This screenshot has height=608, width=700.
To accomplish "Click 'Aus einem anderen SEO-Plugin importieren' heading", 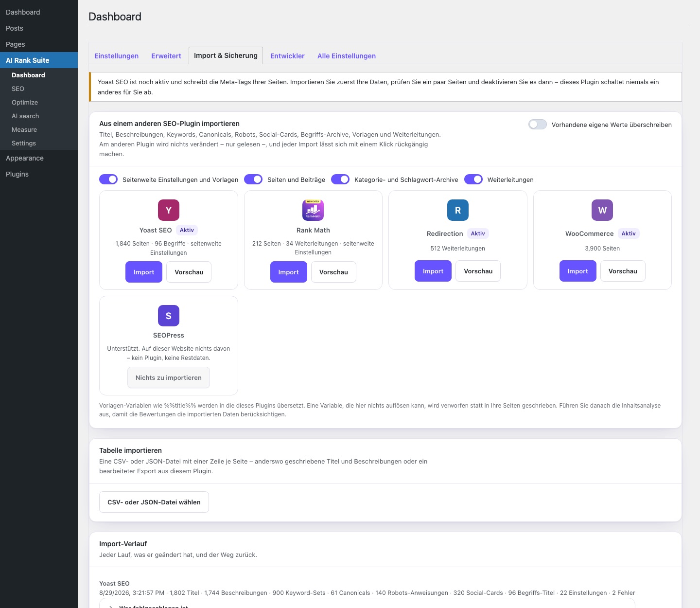I will pyautogui.click(x=169, y=124).
